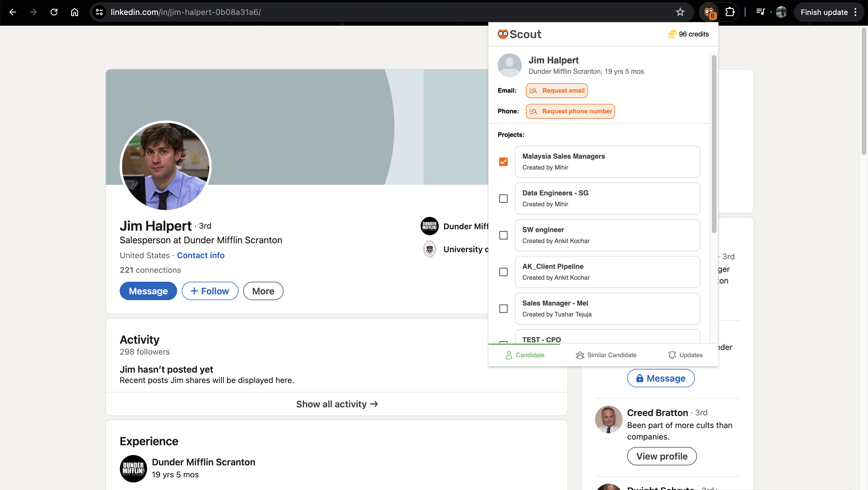Click the Finish update button

[824, 12]
